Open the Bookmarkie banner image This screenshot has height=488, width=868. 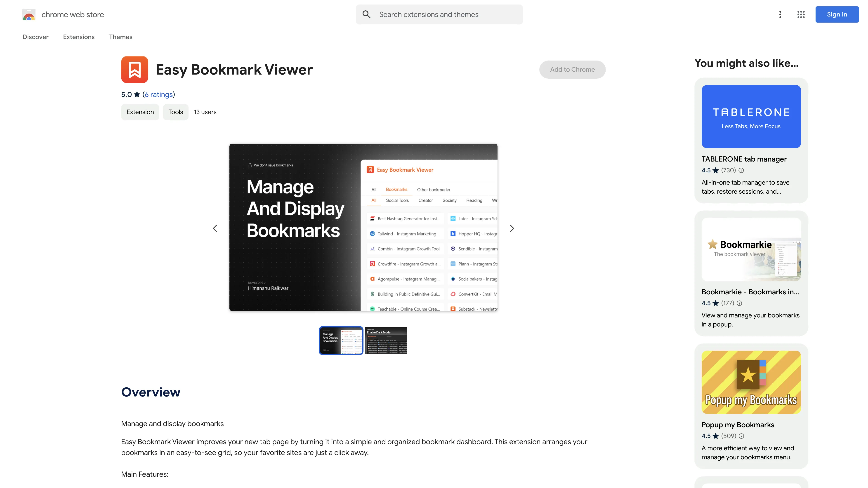tap(751, 249)
